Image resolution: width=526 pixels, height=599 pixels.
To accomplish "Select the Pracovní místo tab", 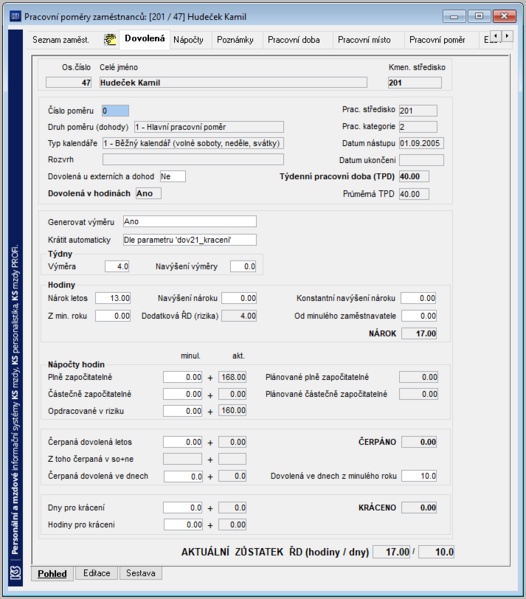I will click(x=364, y=40).
